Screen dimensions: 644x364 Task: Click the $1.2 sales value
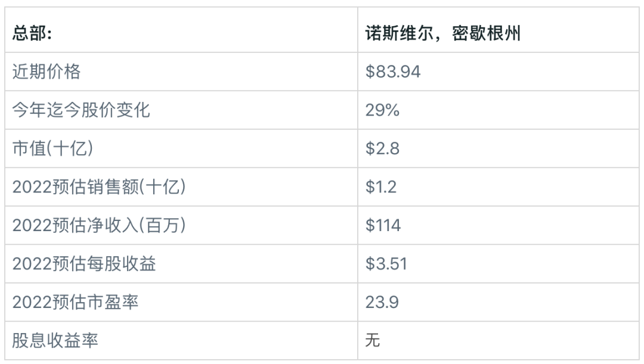point(381,187)
